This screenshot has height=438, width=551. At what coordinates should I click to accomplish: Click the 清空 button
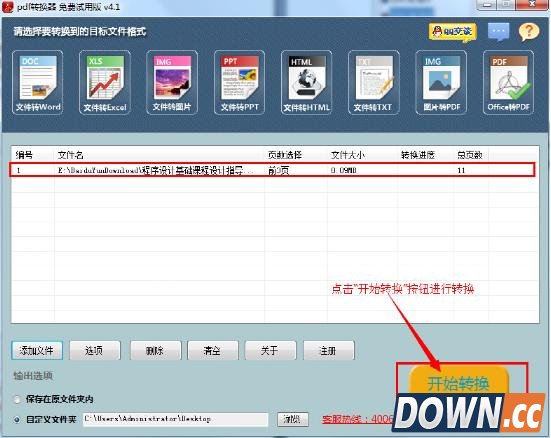[x=213, y=350]
